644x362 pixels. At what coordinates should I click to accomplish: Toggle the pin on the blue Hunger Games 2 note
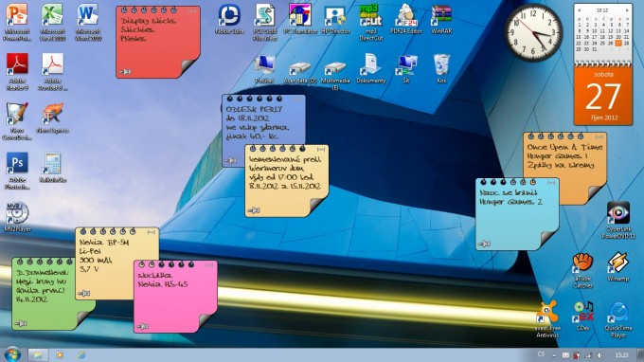(x=485, y=244)
